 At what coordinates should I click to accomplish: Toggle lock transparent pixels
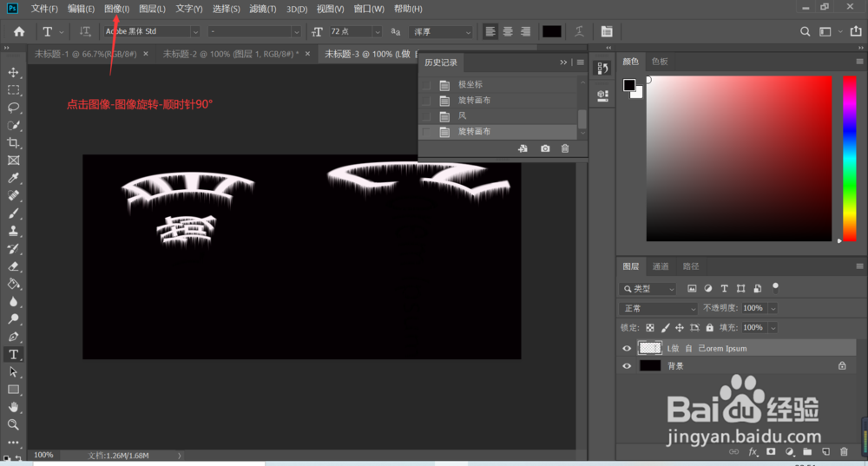point(650,328)
